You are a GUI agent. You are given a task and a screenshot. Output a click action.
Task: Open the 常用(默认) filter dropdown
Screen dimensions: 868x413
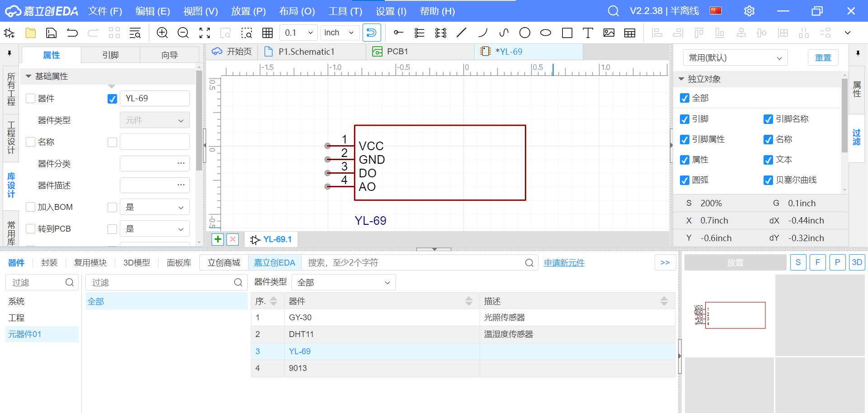click(735, 57)
